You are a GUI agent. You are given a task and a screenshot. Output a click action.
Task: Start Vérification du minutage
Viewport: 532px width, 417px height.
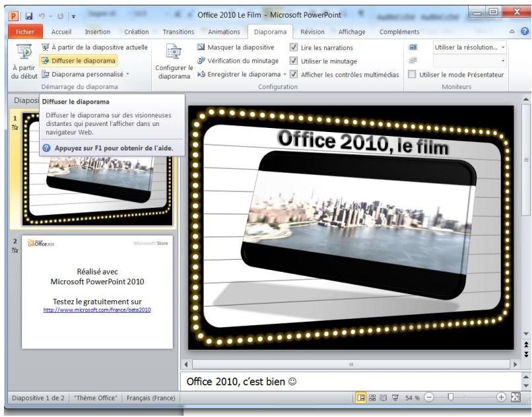(238, 61)
